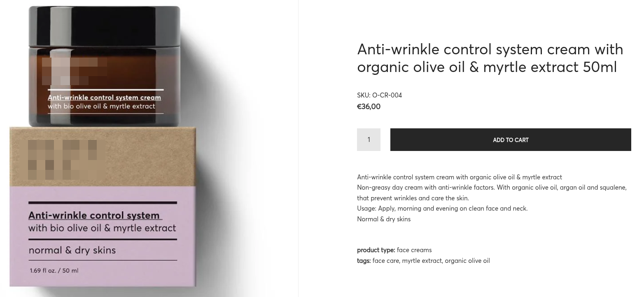This screenshot has width=644, height=297.
Task: Click the Add to Cart button
Action: coord(510,140)
